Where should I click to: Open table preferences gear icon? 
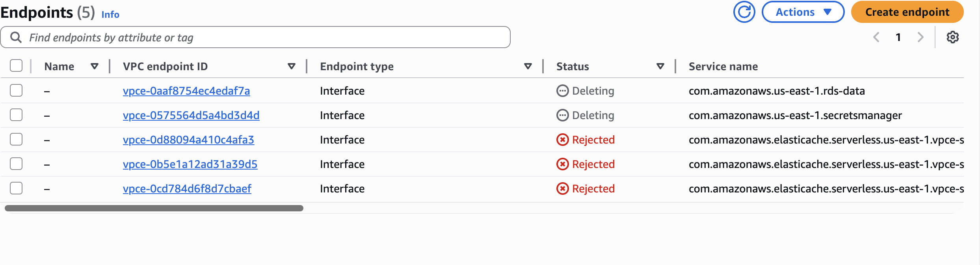tap(952, 37)
